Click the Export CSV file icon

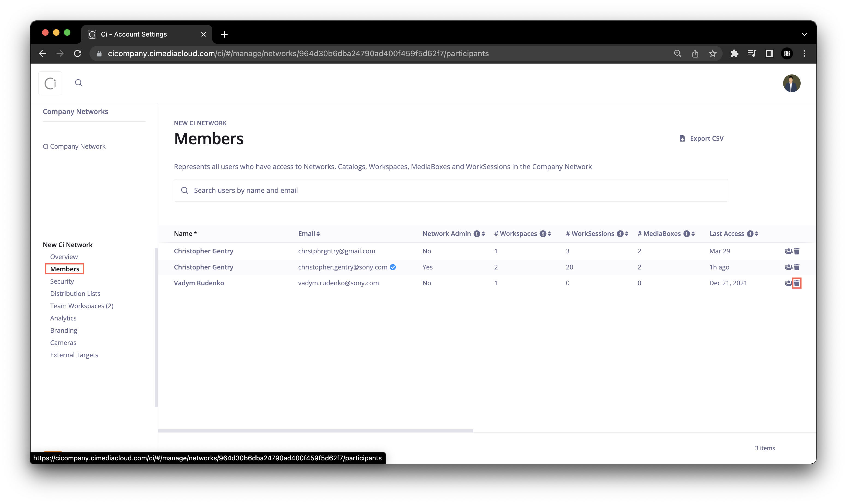click(x=682, y=139)
